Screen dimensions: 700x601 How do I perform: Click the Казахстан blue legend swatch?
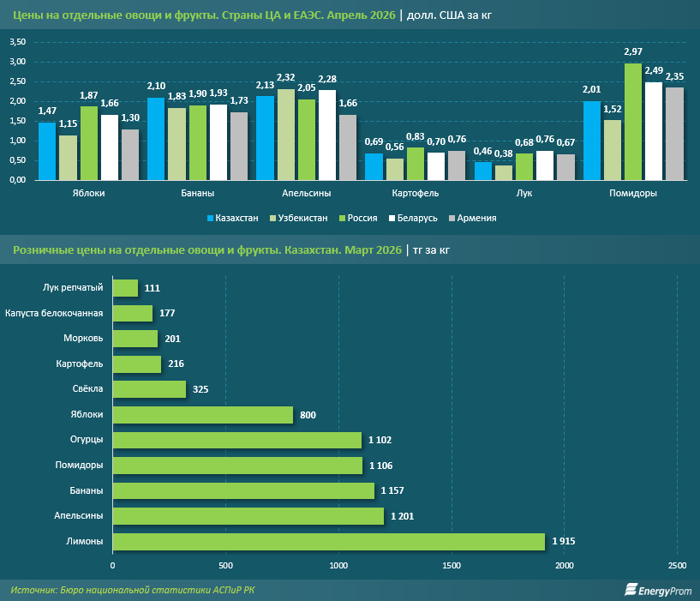[x=211, y=218]
